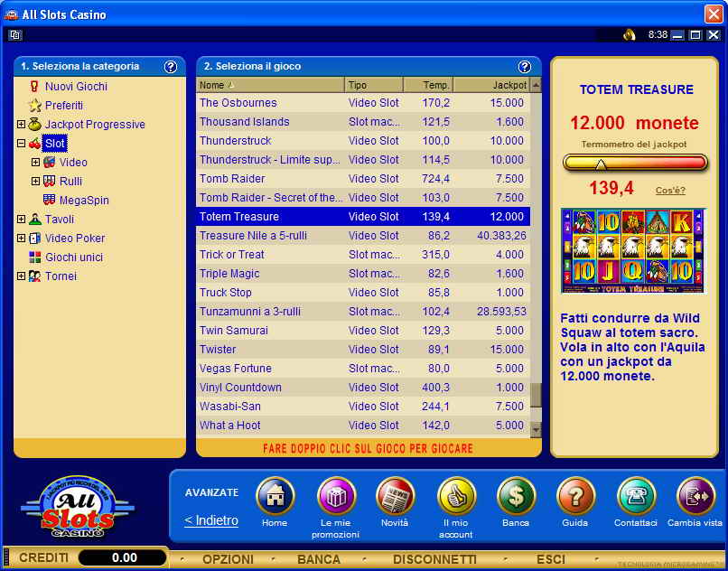Click the Totem Treasure game preview thumbnail
Screen dimensions: 728x571
click(x=633, y=250)
